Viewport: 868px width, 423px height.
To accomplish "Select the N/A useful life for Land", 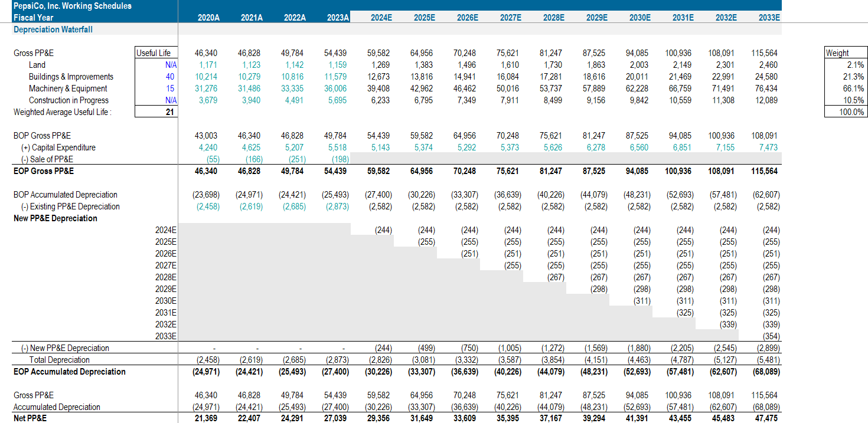I will (x=171, y=65).
